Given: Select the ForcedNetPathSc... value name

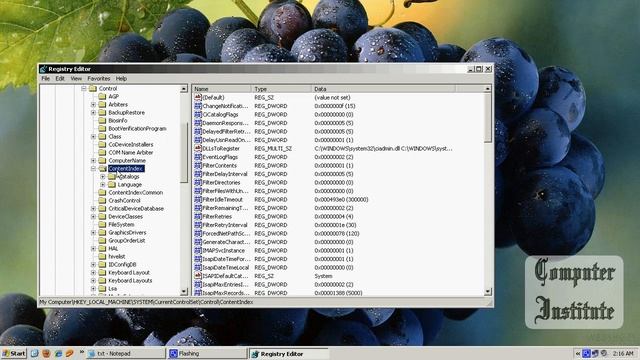Looking at the screenshot, I should pyautogui.click(x=226, y=233).
